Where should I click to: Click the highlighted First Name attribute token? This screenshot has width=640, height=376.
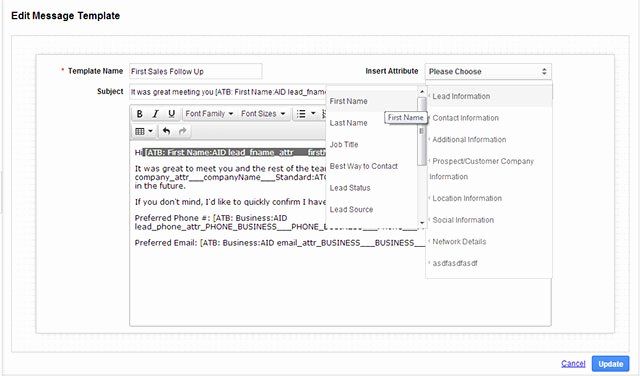pyautogui.click(x=235, y=153)
